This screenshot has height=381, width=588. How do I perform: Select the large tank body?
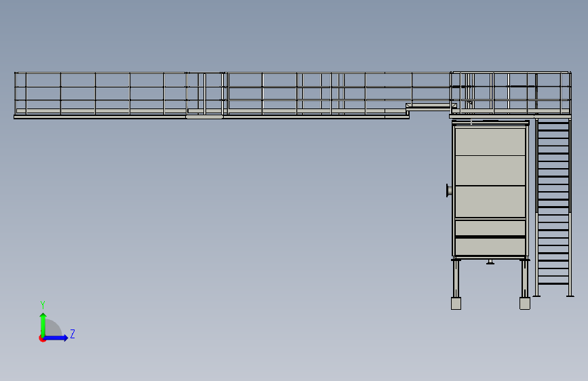(x=490, y=190)
